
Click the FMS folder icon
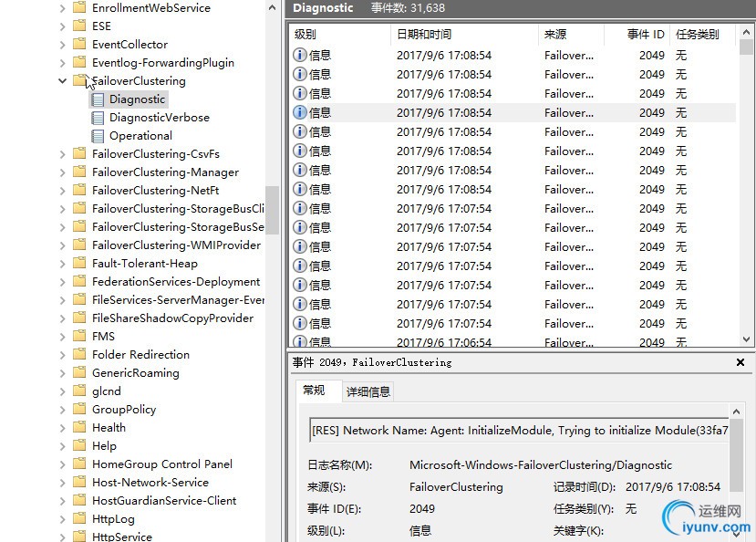79,336
